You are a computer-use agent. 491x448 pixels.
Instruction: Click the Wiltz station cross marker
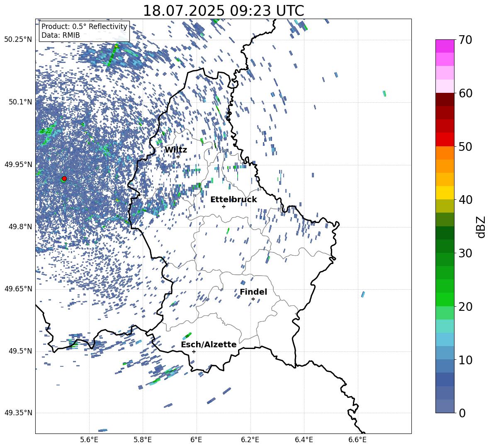178,157
